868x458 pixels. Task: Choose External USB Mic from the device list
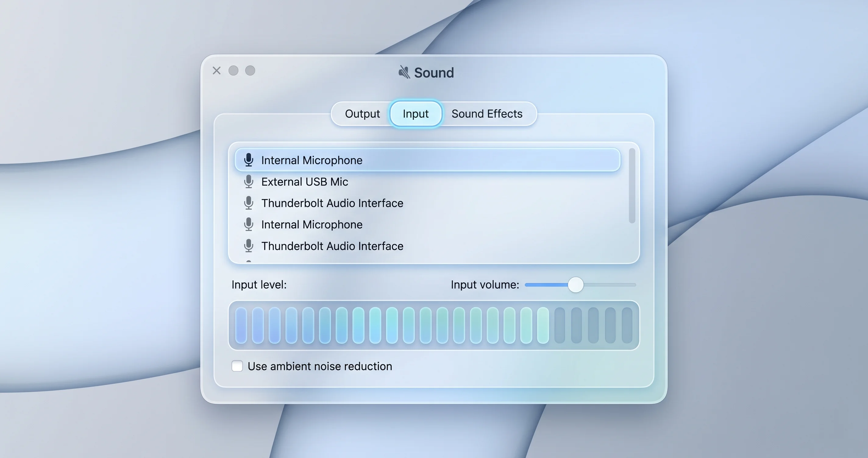pyautogui.click(x=427, y=181)
